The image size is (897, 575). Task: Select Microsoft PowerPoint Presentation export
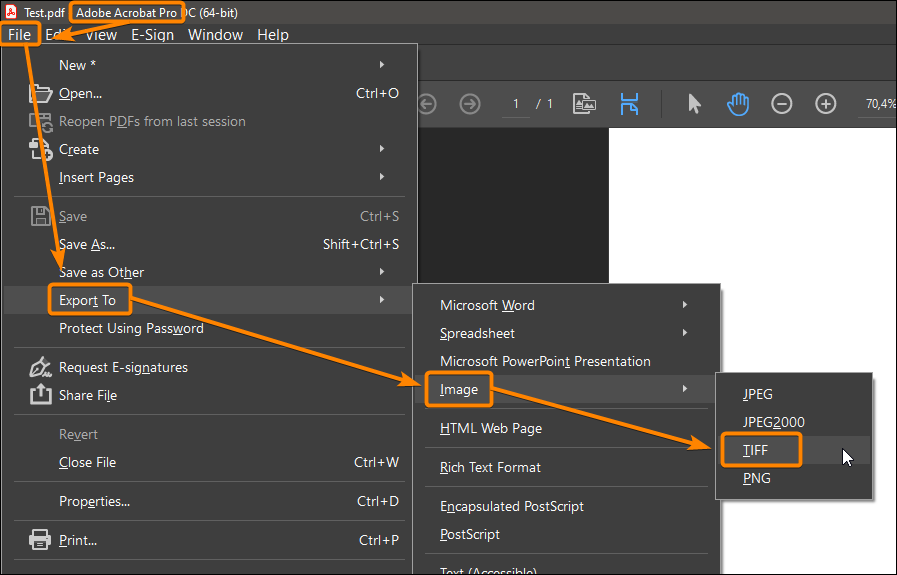coord(566,361)
